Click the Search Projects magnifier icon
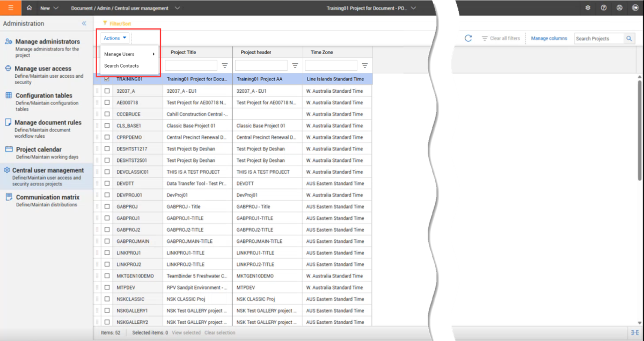 [x=629, y=39]
